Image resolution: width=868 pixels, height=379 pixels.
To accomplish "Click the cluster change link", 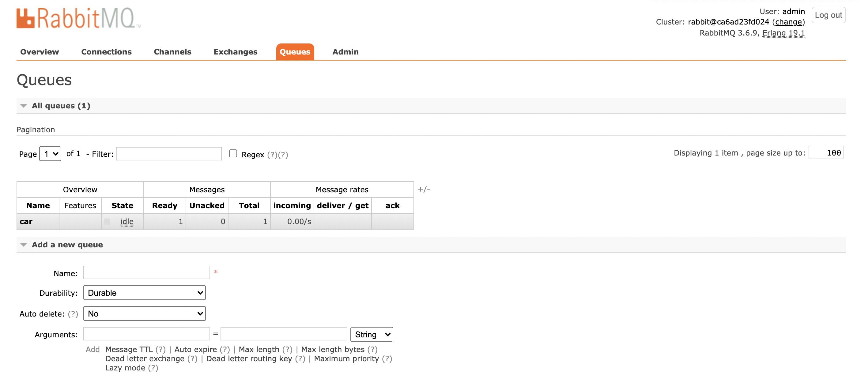I will [x=788, y=22].
